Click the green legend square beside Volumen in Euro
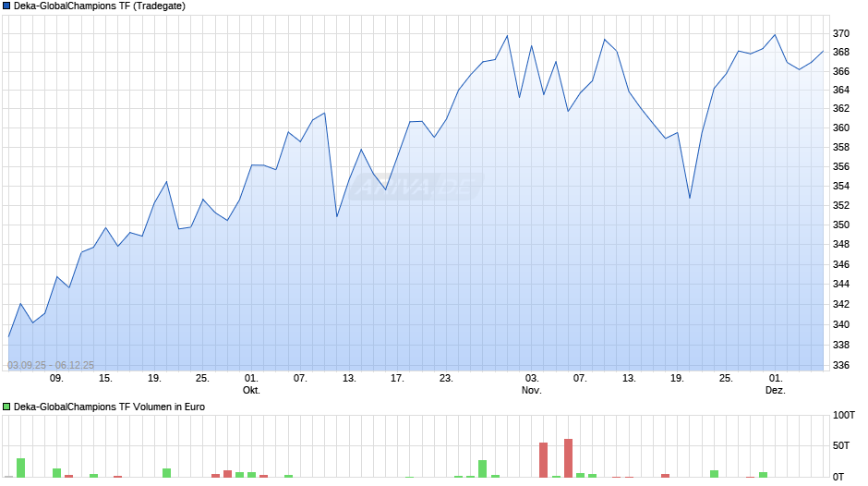 coord(6,407)
